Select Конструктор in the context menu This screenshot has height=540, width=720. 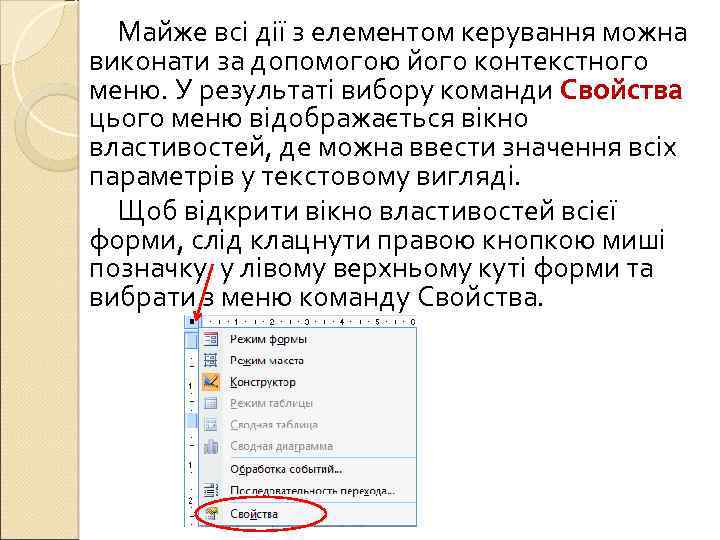307,382
